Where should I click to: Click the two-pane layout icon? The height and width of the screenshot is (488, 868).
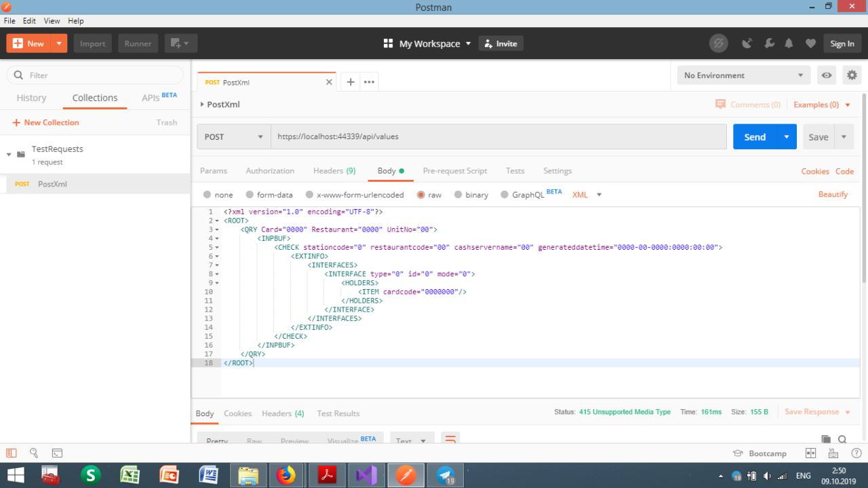(810, 453)
